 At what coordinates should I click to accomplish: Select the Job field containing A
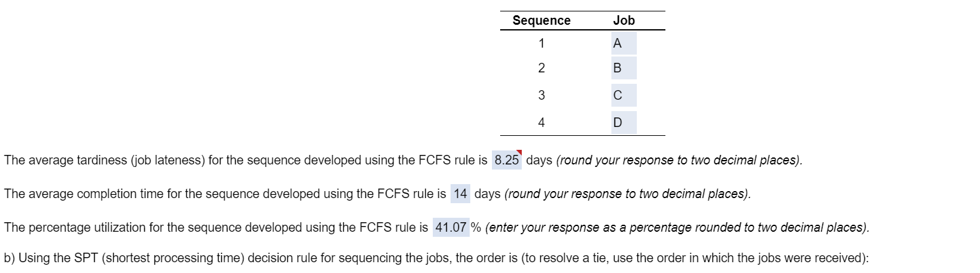[x=617, y=44]
